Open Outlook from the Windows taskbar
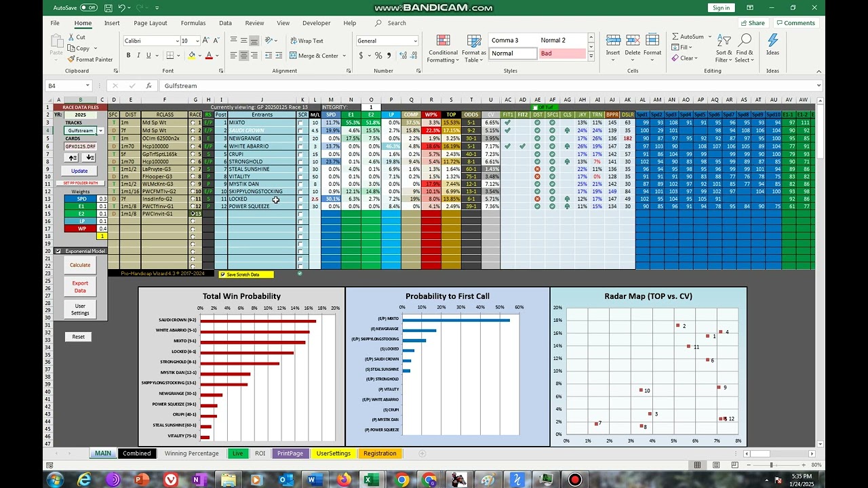Viewport: 868px width, 488px height. click(x=285, y=480)
